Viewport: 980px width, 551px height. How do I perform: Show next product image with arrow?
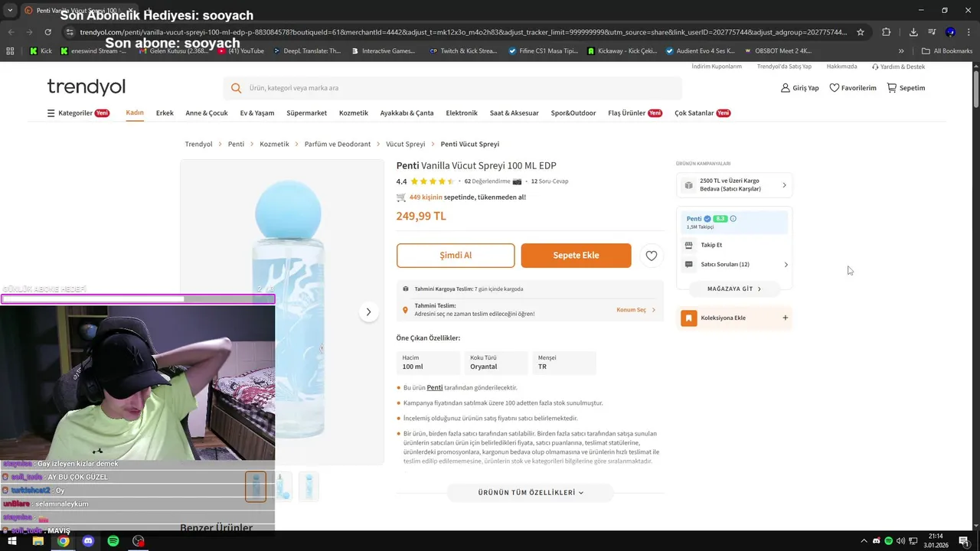click(368, 311)
